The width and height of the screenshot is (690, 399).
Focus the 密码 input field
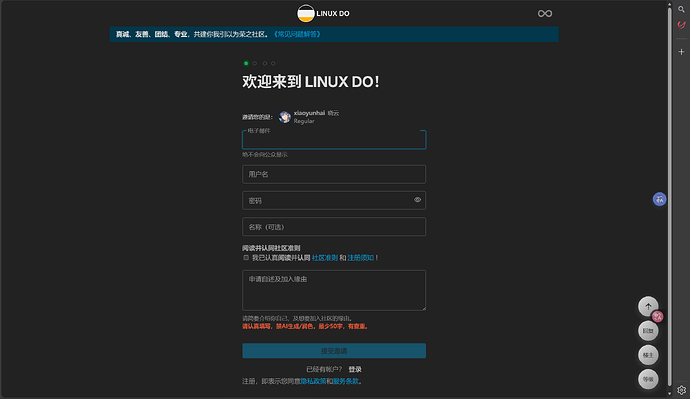334,200
